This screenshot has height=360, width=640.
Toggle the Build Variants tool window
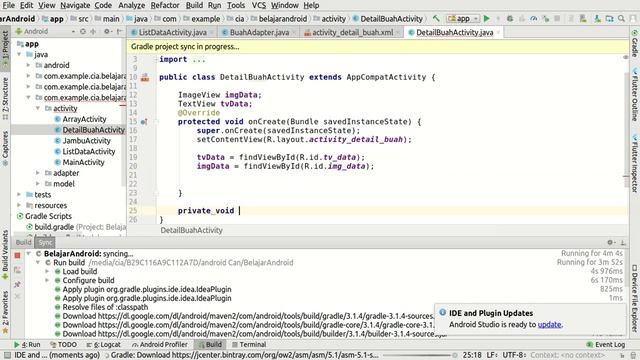5,255
